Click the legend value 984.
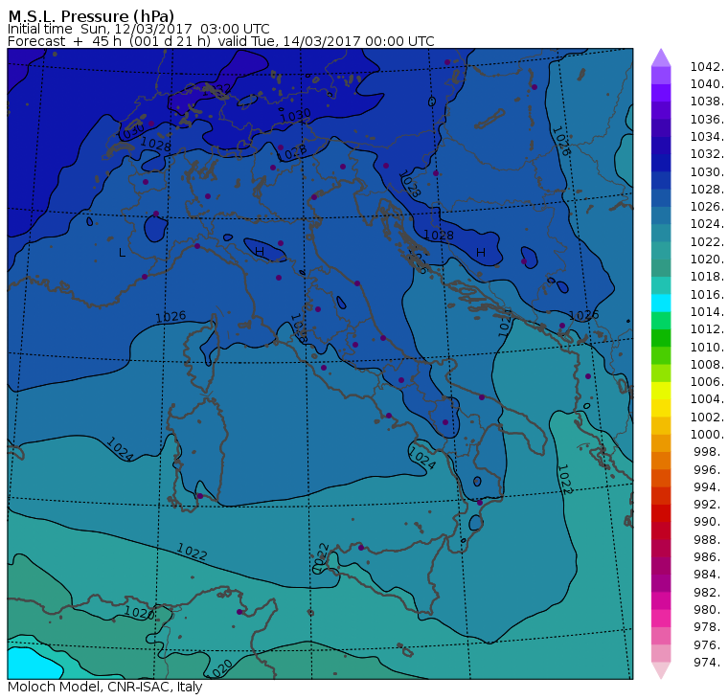The image size is (728, 700). [x=709, y=575]
